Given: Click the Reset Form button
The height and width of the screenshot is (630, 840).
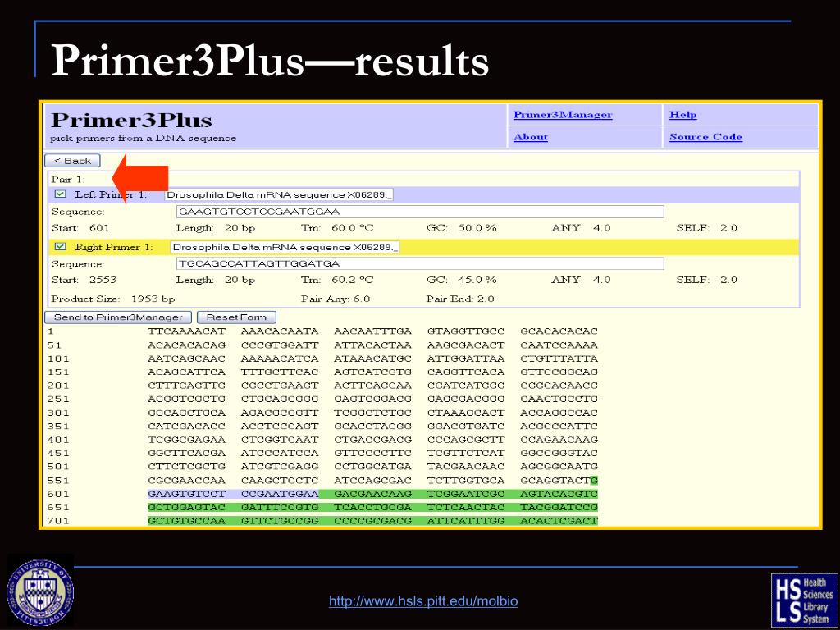Looking at the screenshot, I should coord(236,317).
